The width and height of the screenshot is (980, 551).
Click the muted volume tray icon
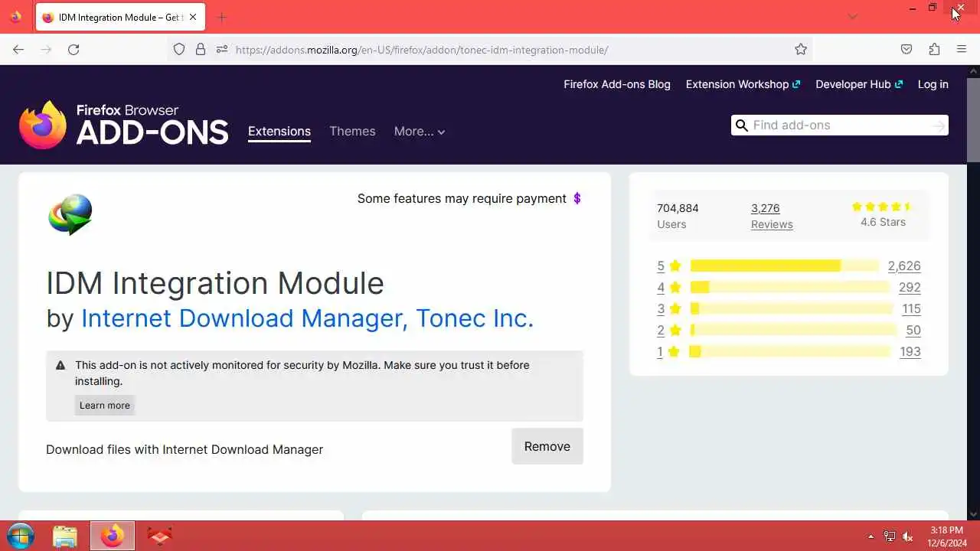point(908,536)
